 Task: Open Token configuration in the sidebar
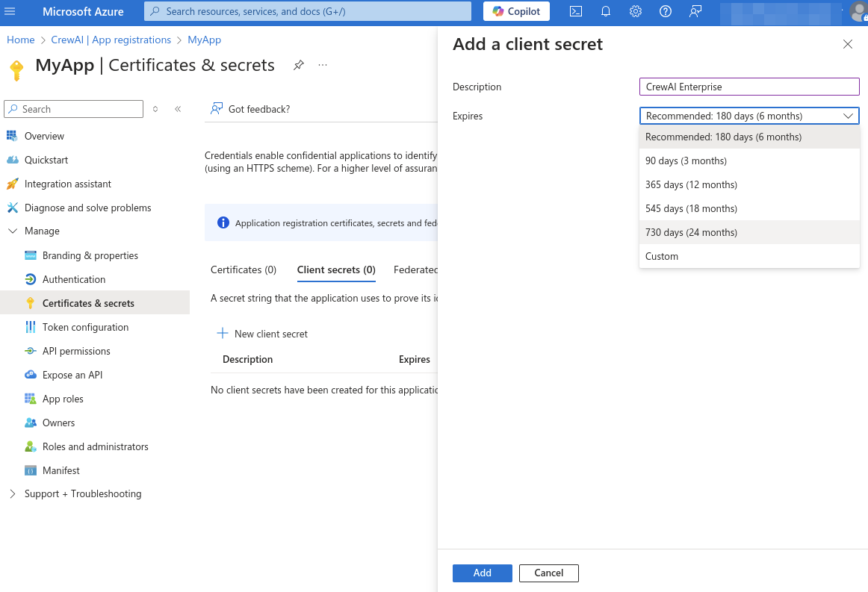pos(84,327)
